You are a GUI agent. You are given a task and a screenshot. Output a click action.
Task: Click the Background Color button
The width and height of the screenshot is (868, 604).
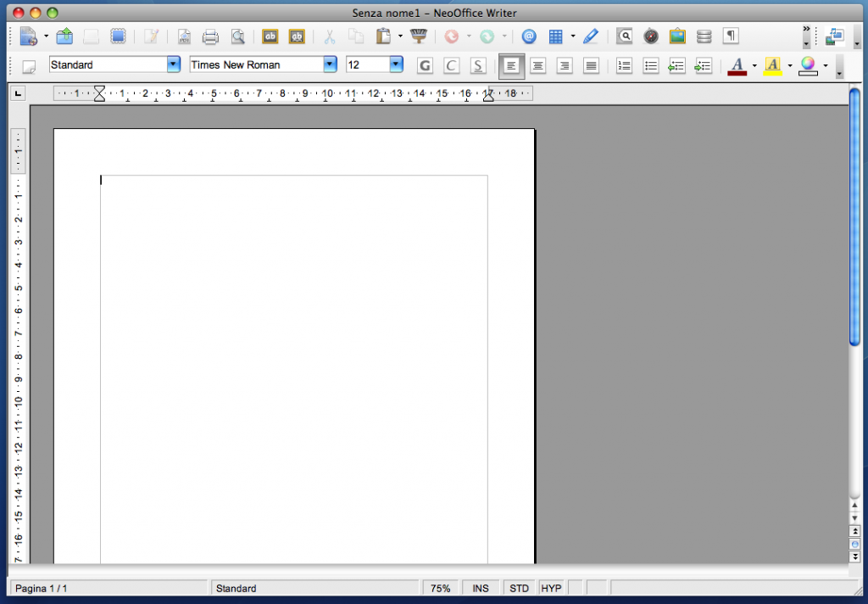tap(808, 66)
